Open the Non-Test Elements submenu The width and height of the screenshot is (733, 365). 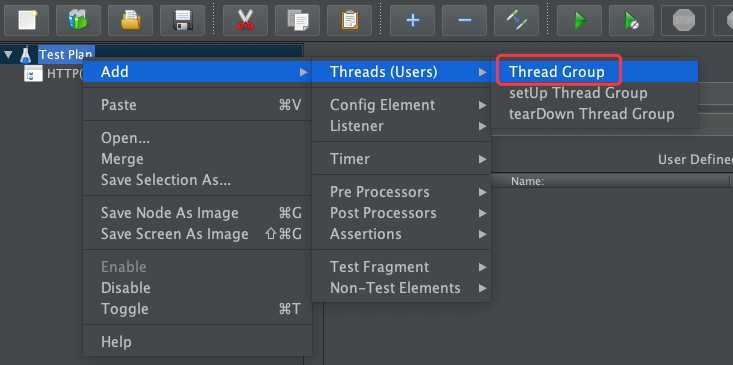[x=401, y=288]
